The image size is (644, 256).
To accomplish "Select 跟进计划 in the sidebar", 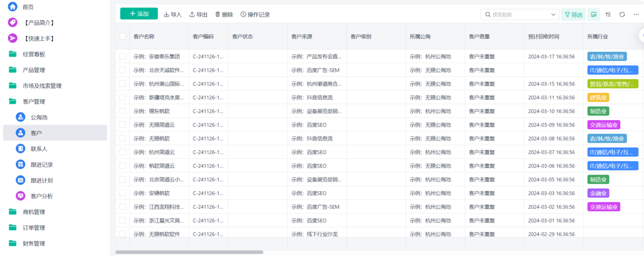I will pos(41,180).
